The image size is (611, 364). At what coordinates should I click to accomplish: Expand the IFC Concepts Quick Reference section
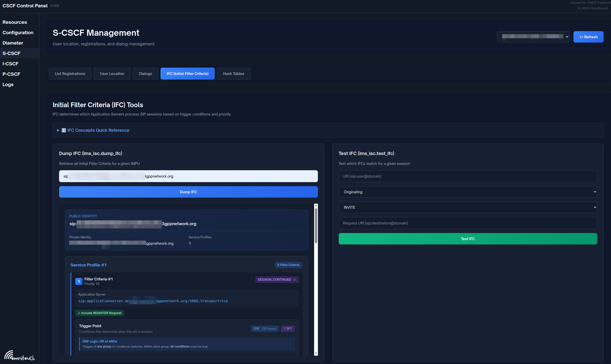[x=98, y=130]
